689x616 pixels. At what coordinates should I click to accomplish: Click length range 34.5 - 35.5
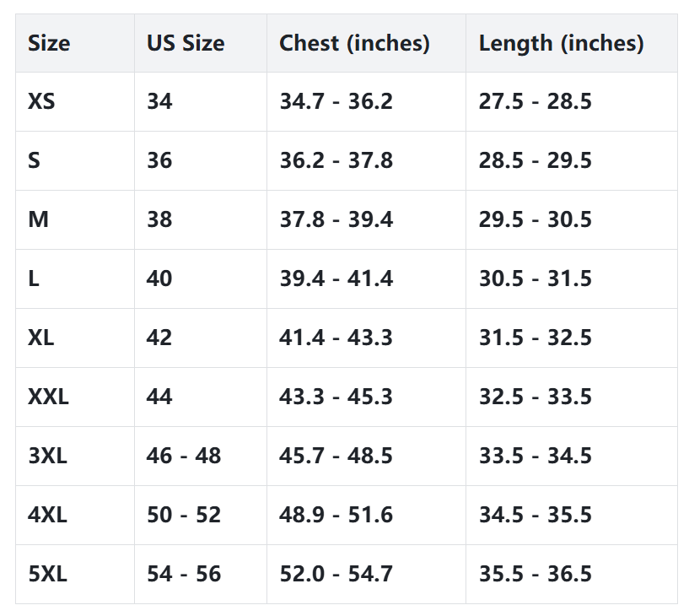click(x=535, y=516)
